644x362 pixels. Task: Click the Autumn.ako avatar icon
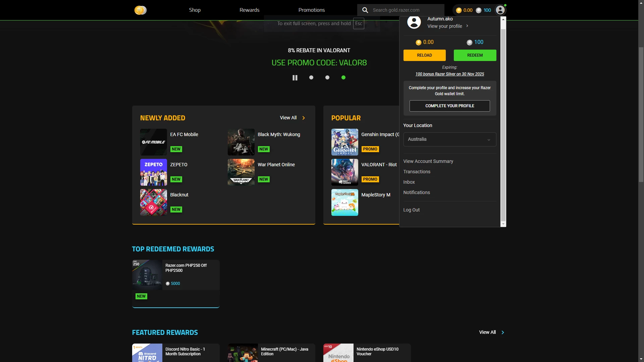(414, 22)
